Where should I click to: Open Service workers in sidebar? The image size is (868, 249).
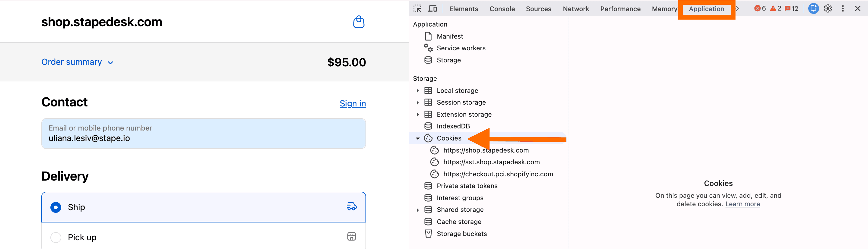(x=461, y=48)
